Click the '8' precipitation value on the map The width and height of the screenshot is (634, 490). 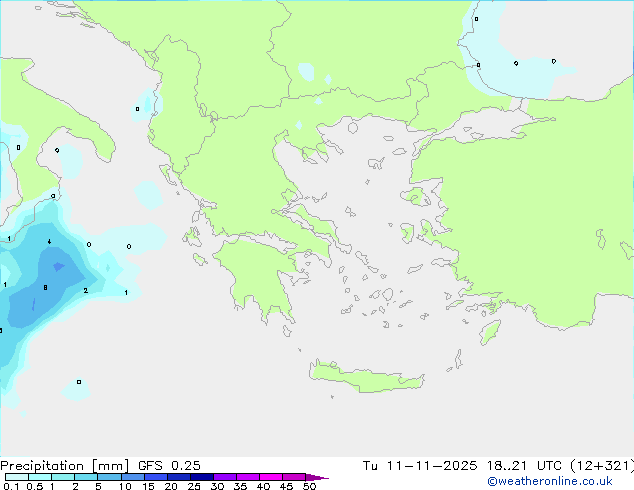[x=45, y=287]
